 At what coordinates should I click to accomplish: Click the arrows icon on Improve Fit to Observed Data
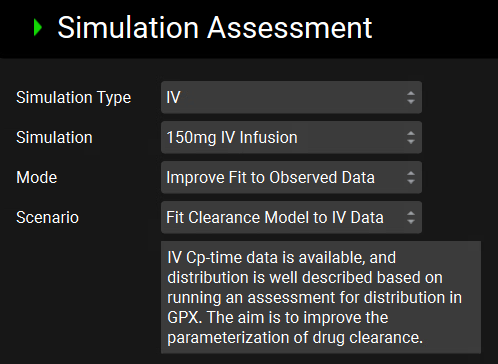pos(411,177)
